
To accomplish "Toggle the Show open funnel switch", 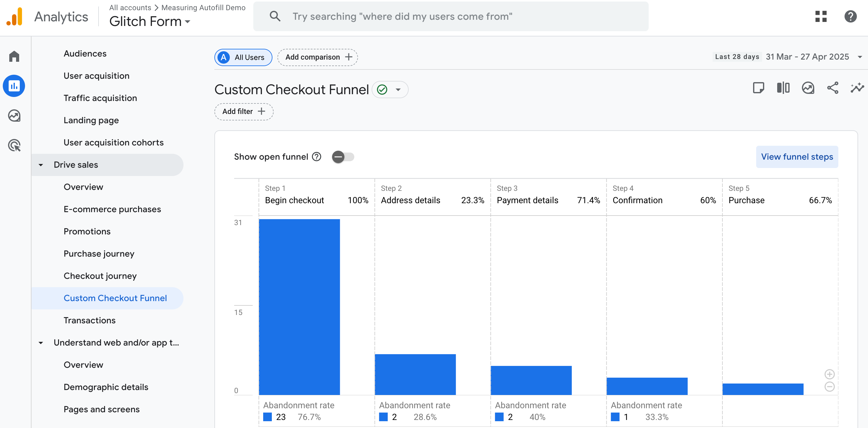I will pos(343,157).
